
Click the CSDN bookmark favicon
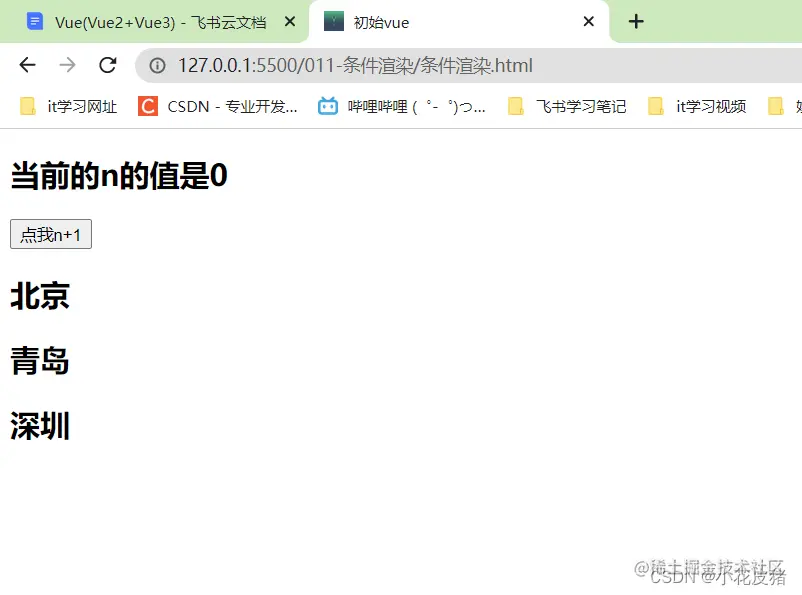(146, 106)
